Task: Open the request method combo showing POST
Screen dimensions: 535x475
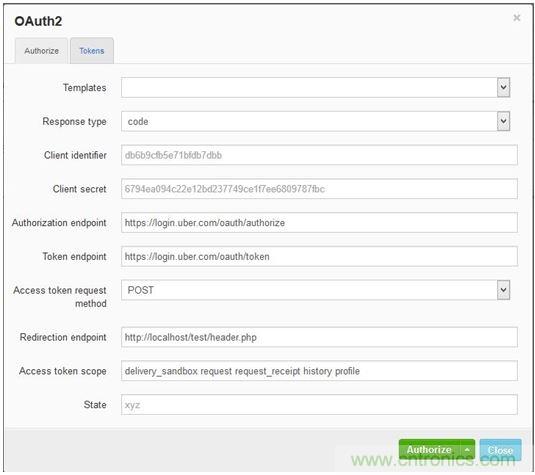Action: click(x=316, y=290)
